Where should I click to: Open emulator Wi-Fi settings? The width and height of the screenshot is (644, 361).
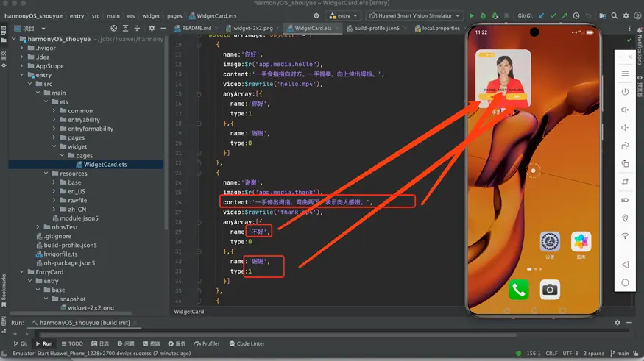625,236
